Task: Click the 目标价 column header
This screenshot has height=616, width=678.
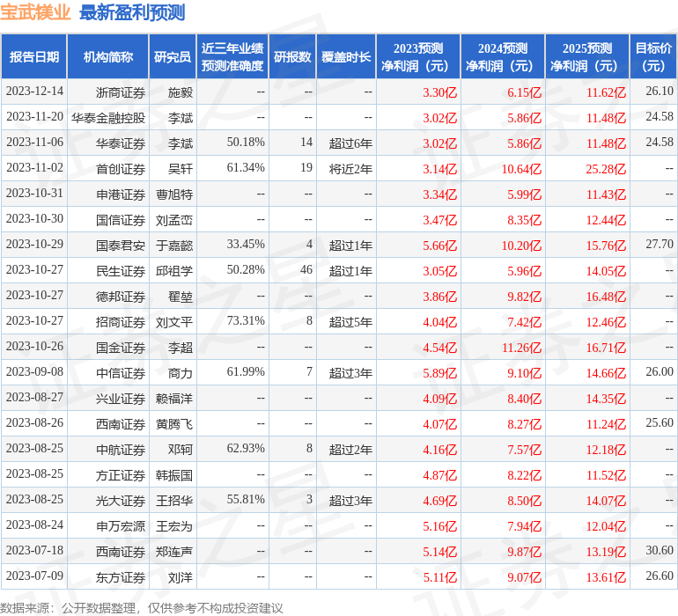Action: tap(653, 56)
